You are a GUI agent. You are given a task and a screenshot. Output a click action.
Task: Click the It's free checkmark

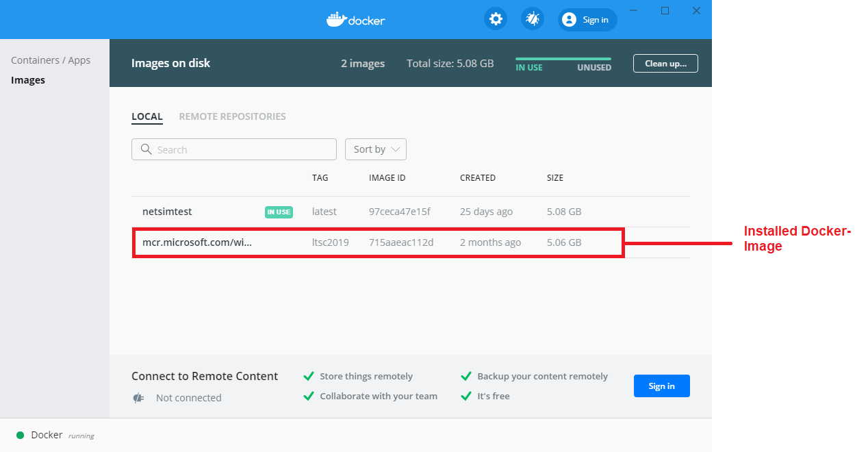[x=466, y=397]
